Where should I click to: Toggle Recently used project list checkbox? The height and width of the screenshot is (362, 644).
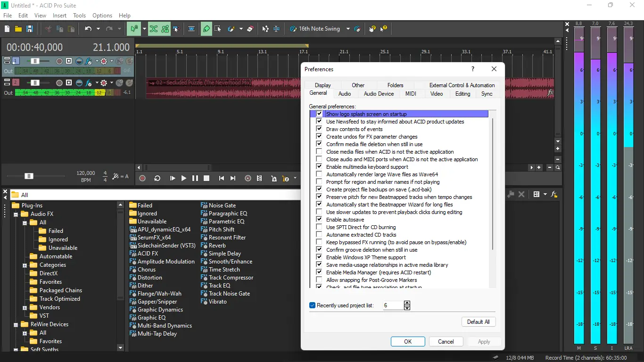(x=312, y=305)
